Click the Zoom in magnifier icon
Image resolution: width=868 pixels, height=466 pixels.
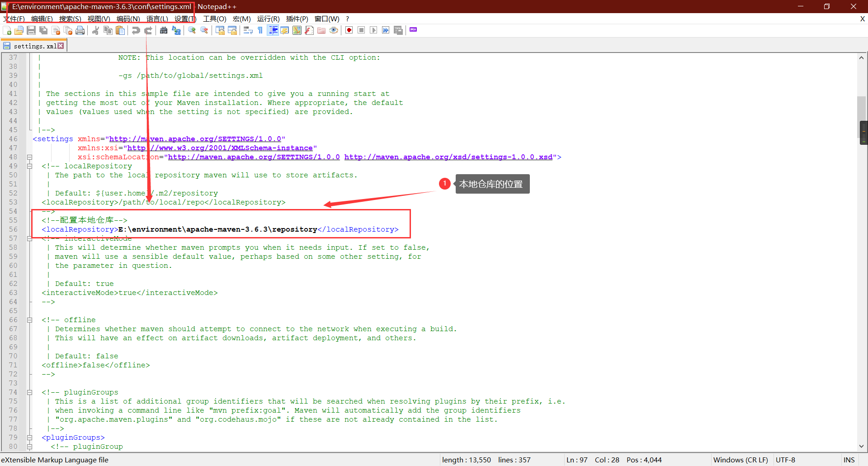tap(192, 30)
